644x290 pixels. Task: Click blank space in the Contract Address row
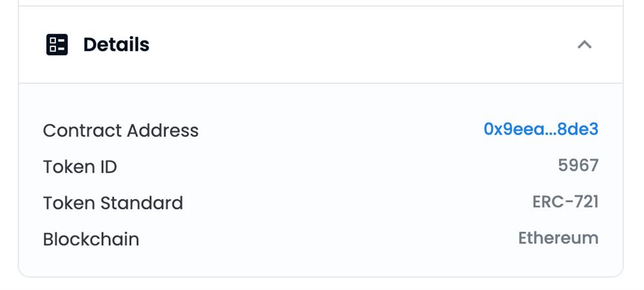(x=341, y=130)
